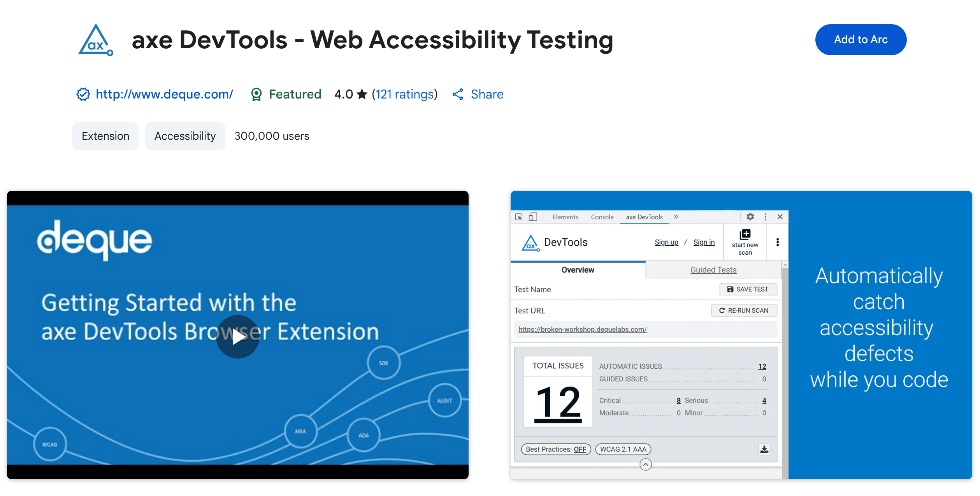Click the WCAG 2.1 AAA pill

623,449
